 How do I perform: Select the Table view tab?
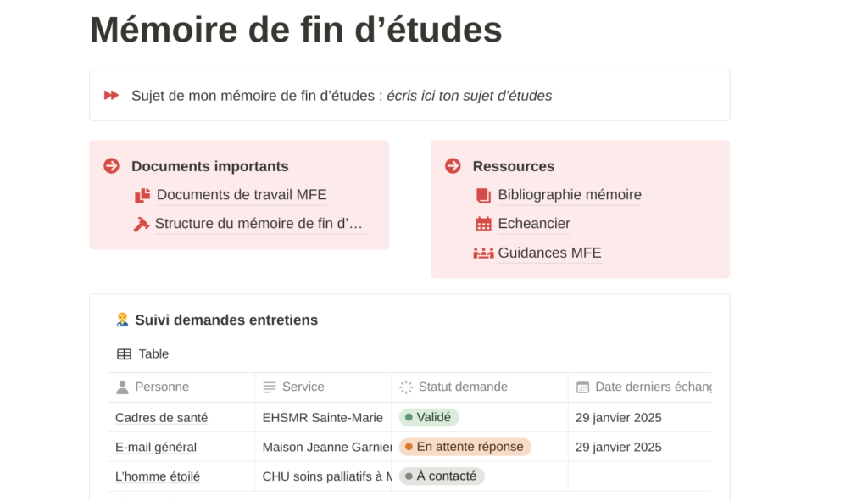pyautogui.click(x=142, y=353)
